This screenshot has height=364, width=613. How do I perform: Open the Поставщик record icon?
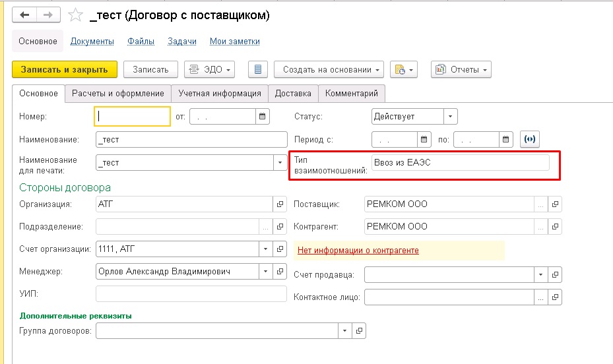(555, 204)
